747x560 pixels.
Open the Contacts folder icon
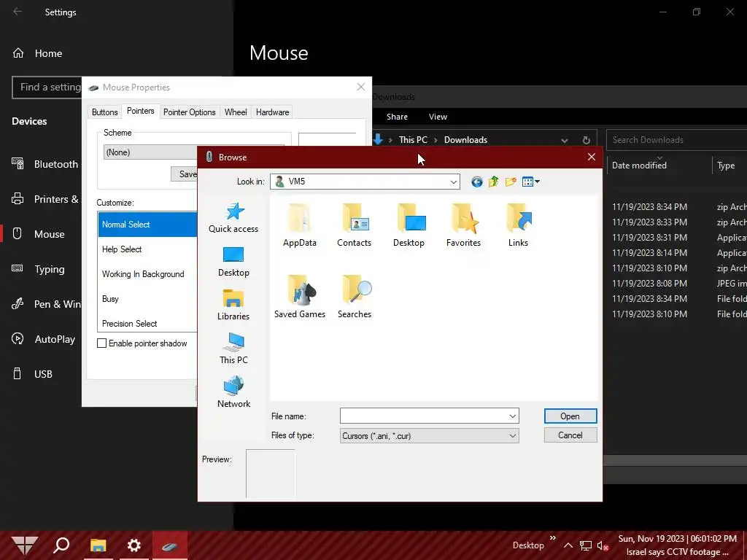[x=354, y=225]
